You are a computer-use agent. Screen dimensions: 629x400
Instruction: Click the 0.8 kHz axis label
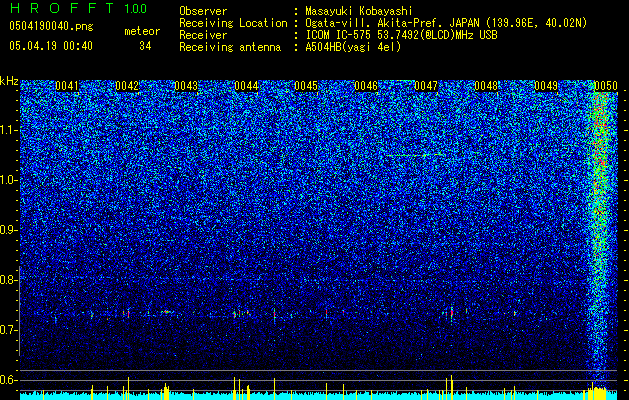pyautogui.click(x=8, y=280)
